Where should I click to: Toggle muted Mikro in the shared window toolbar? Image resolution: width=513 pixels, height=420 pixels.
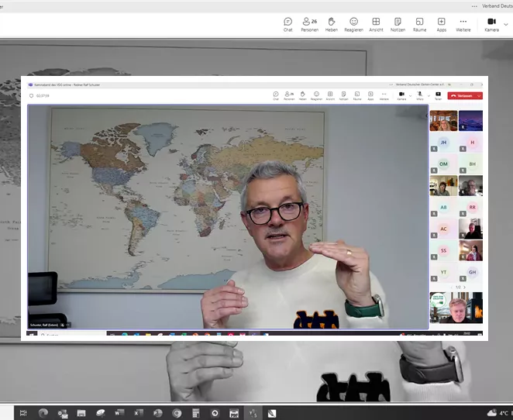click(x=420, y=95)
